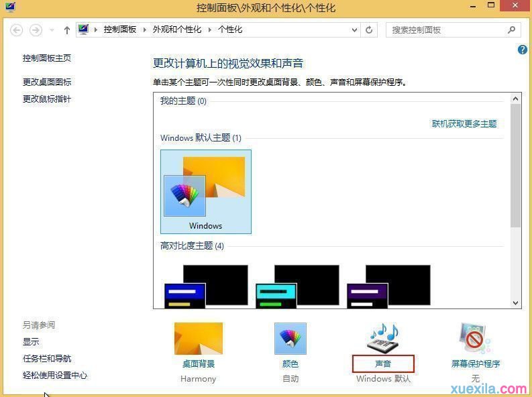
Task: Open 更改桌面图标 link
Action: (x=47, y=82)
